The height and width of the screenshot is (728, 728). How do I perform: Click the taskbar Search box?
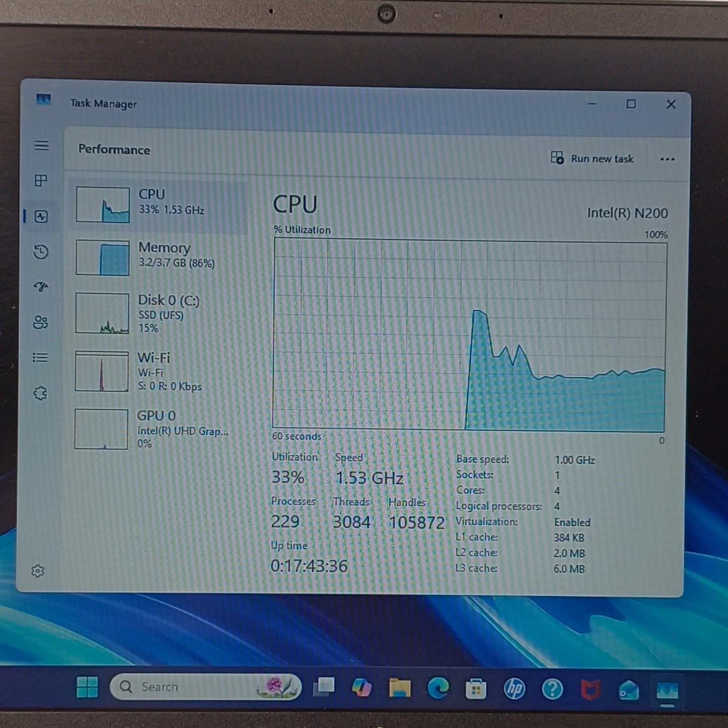pyautogui.click(x=205, y=687)
